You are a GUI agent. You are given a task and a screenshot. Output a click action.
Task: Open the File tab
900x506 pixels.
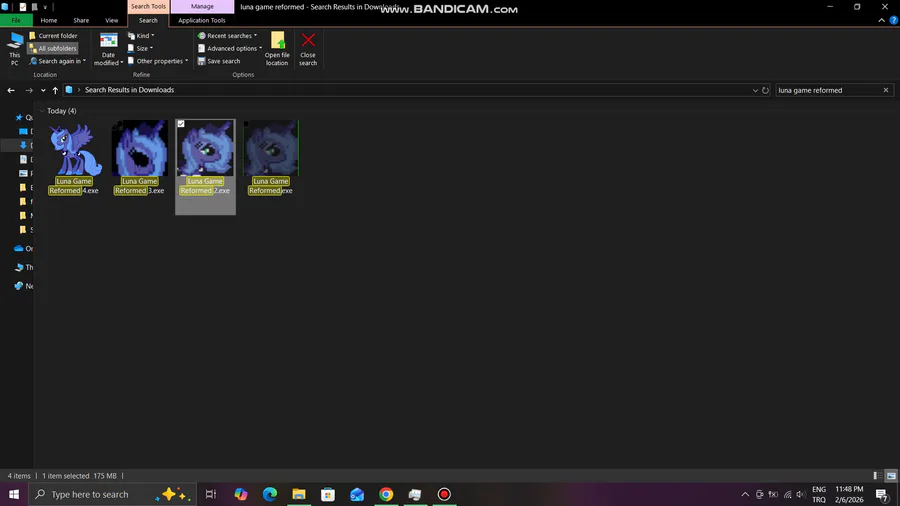pyautogui.click(x=16, y=20)
